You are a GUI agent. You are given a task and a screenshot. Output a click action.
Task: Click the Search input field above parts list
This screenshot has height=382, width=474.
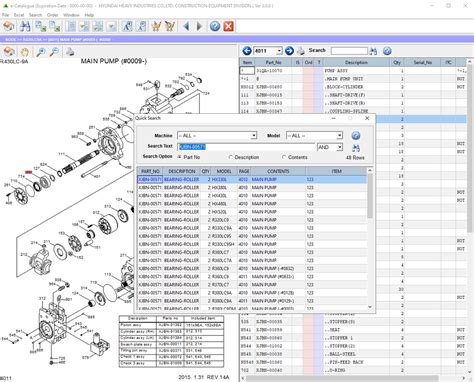(x=349, y=51)
